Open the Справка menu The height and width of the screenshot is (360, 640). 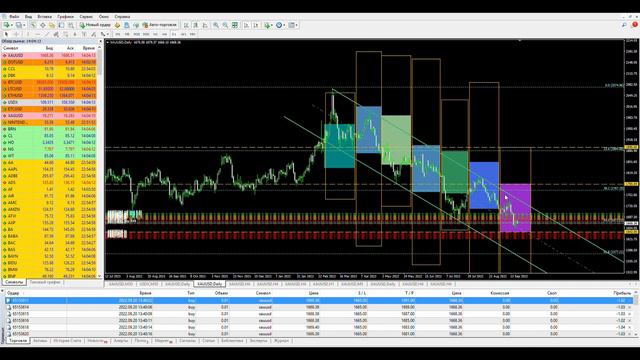[122, 17]
